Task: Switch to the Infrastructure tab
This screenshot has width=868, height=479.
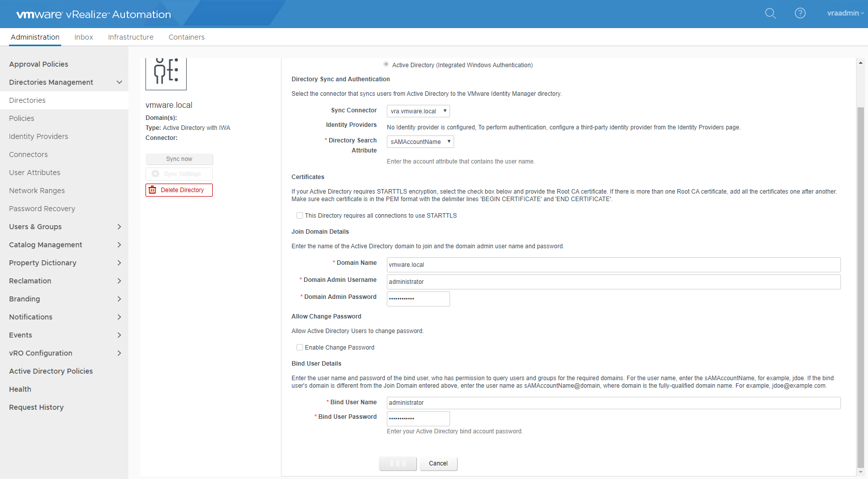Action: point(130,37)
